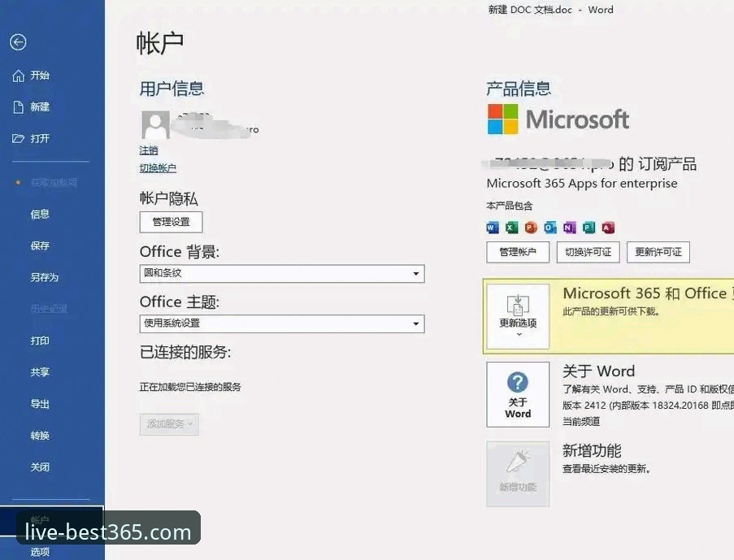This screenshot has width=734, height=560.
Task: Click the 产品信息 heading
Action: pos(519,89)
